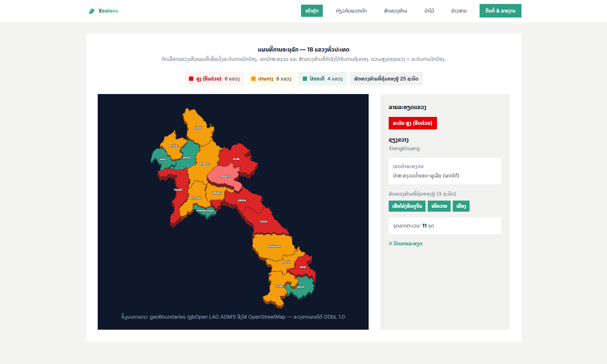Click the Ecolaos leaf logo icon
Image resolution: width=607 pixels, height=364 pixels.
92,11
